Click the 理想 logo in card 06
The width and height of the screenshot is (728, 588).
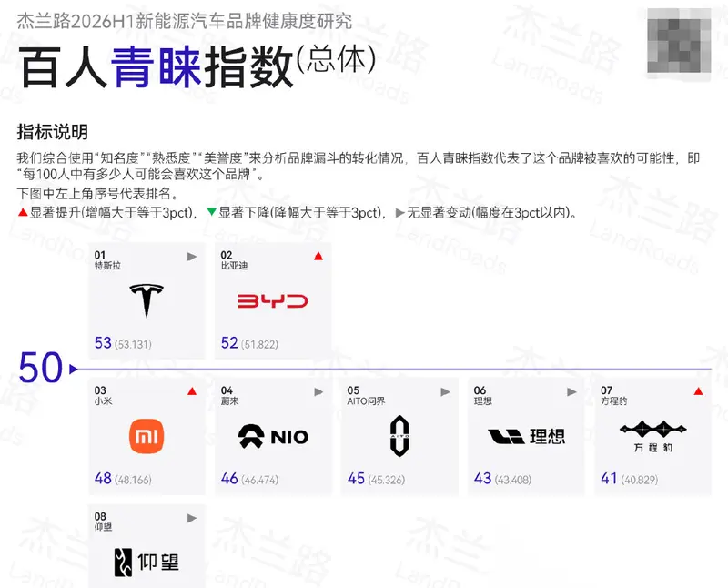pos(526,436)
